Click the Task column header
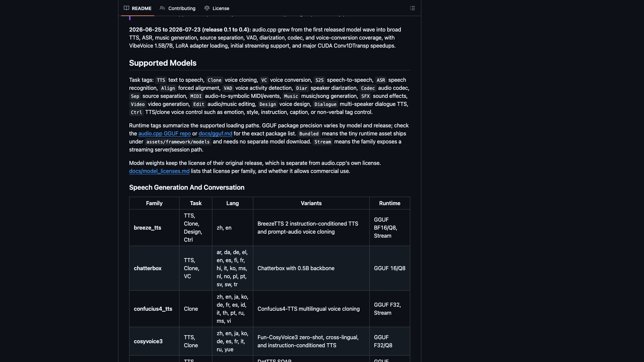Screen dimensions: 644x362 tap(196, 203)
